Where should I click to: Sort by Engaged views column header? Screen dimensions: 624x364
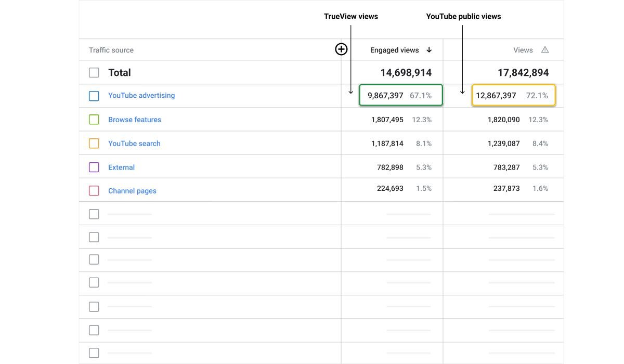click(394, 50)
